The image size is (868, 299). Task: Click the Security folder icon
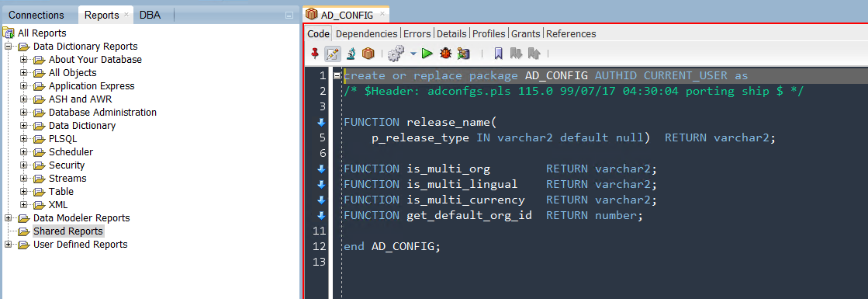coord(39,165)
